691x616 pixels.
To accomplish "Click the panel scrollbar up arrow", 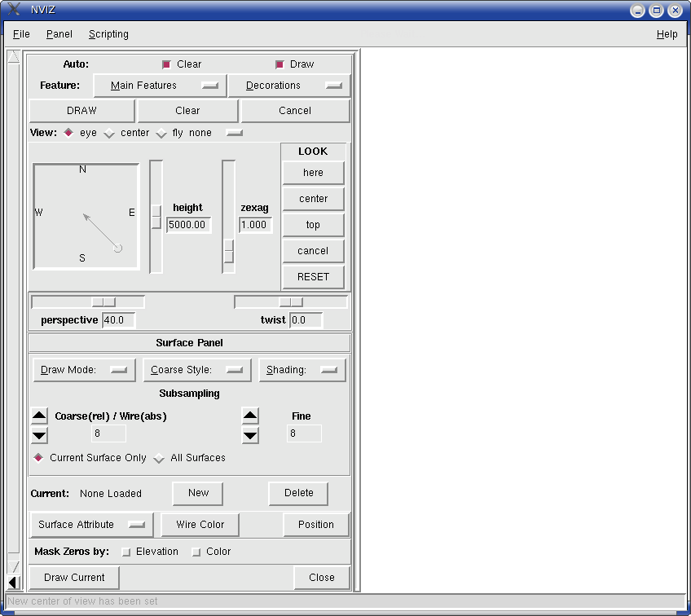I will pyautogui.click(x=14, y=56).
